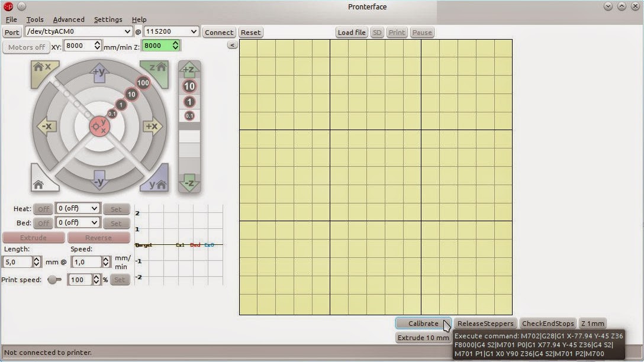Select Z step size 0.1
Viewport: 644px width, 362px height.
(x=189, y=116)
